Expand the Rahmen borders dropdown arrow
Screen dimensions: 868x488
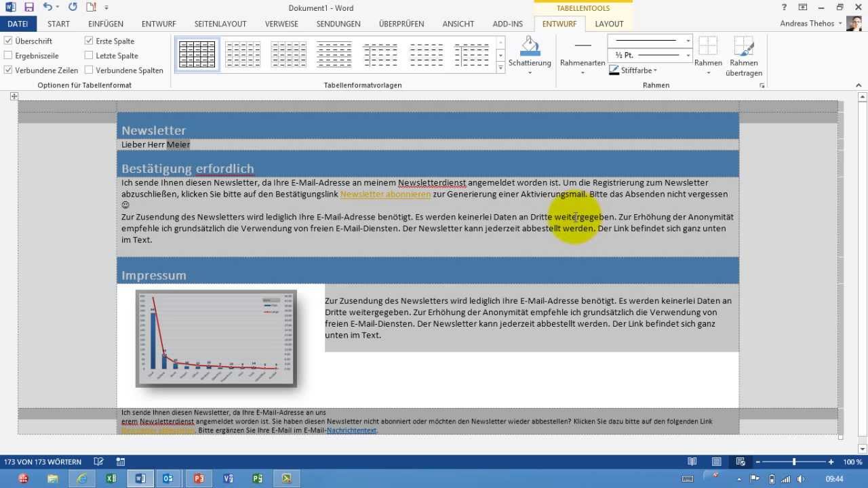(x=708, y=73)
